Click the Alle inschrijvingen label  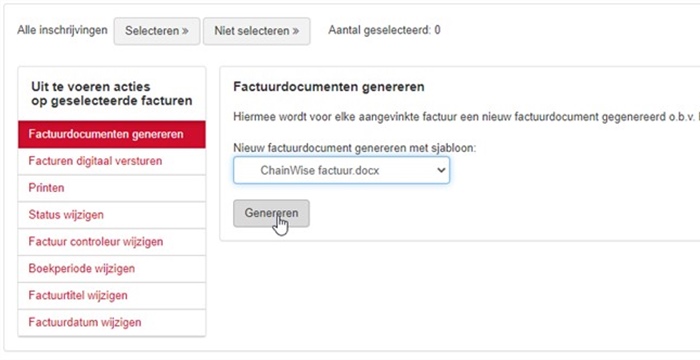coord(62,30)
